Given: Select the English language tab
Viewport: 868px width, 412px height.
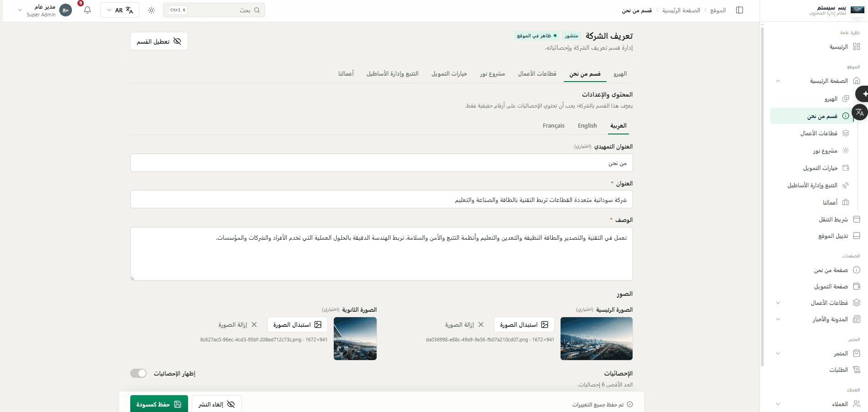Looking at the screenshot, I should point(587,126).
